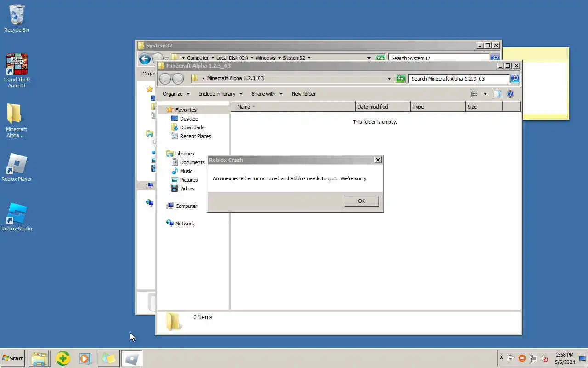Click the Change your view icon
The image size is (588, 368).
[474, 94]
